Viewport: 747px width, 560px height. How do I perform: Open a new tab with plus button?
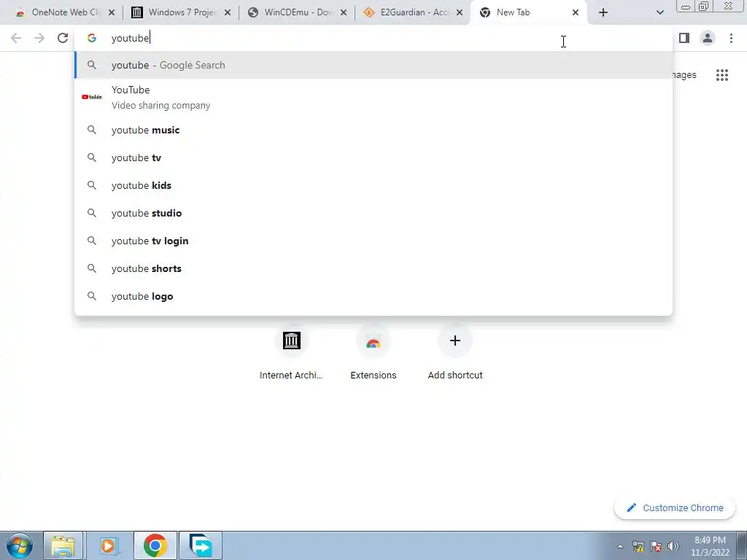click(x=603, y=12)
